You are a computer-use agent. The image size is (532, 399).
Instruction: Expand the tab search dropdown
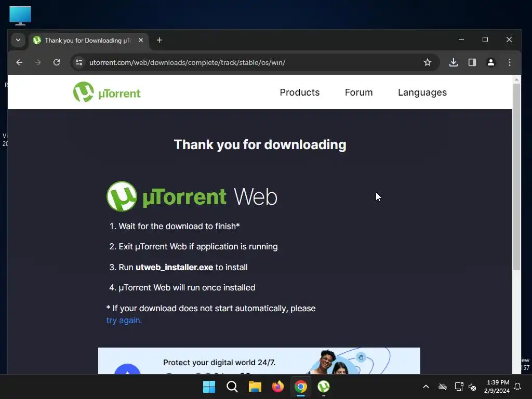[x=18, y=40]
